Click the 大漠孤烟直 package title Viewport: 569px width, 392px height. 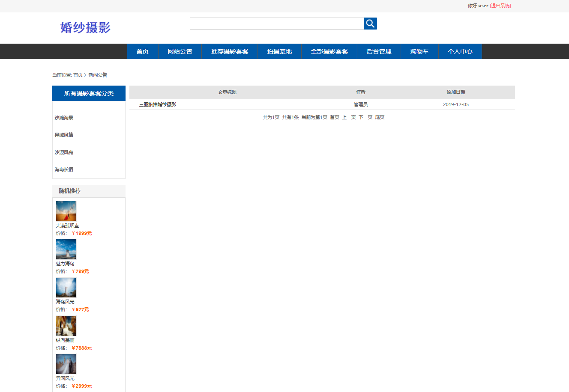point(67,226)
